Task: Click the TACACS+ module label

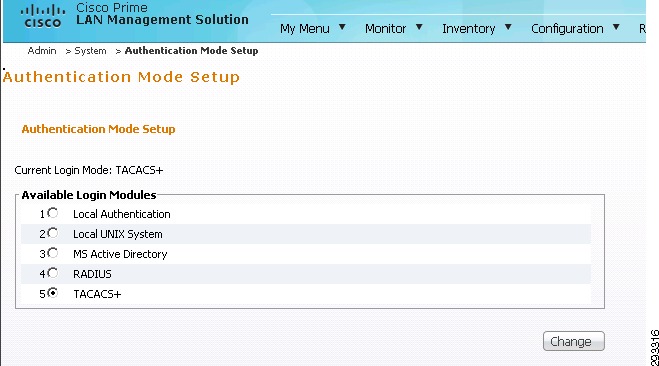Action: point(97,294)
